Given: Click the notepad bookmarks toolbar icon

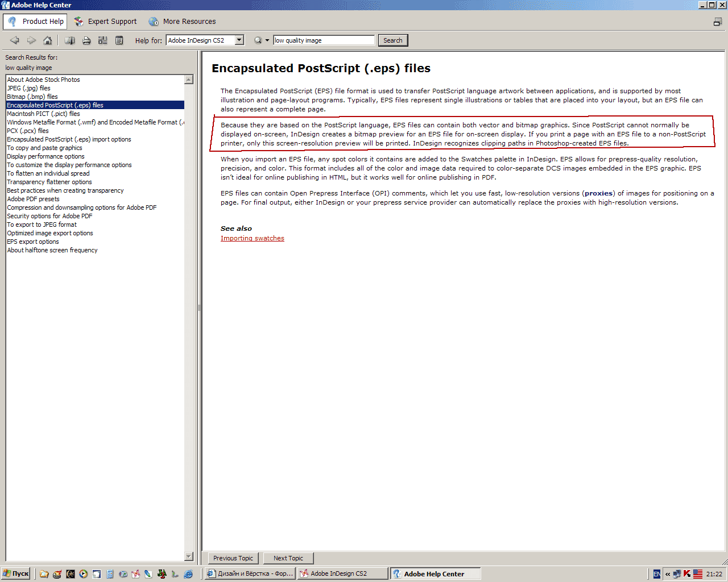Looking at the screenshot, I should point(119,40).
